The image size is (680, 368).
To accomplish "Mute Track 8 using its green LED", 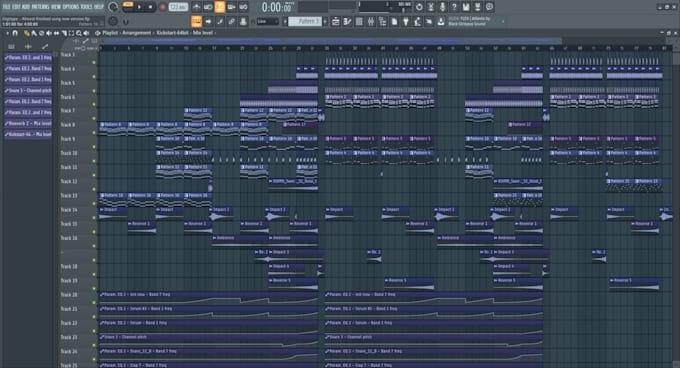I will click(94, 133).
